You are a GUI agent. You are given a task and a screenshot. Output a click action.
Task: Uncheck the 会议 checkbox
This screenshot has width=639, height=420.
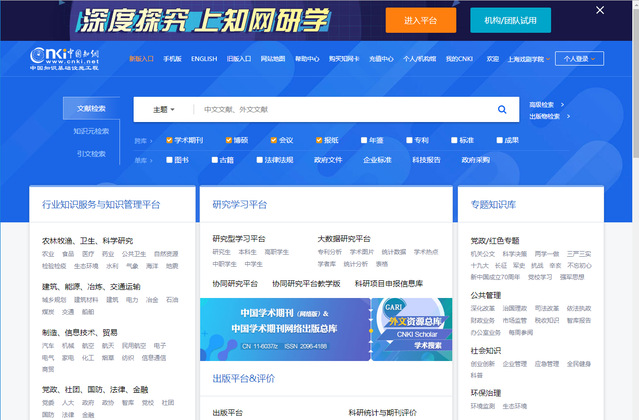tap(273, 140)
